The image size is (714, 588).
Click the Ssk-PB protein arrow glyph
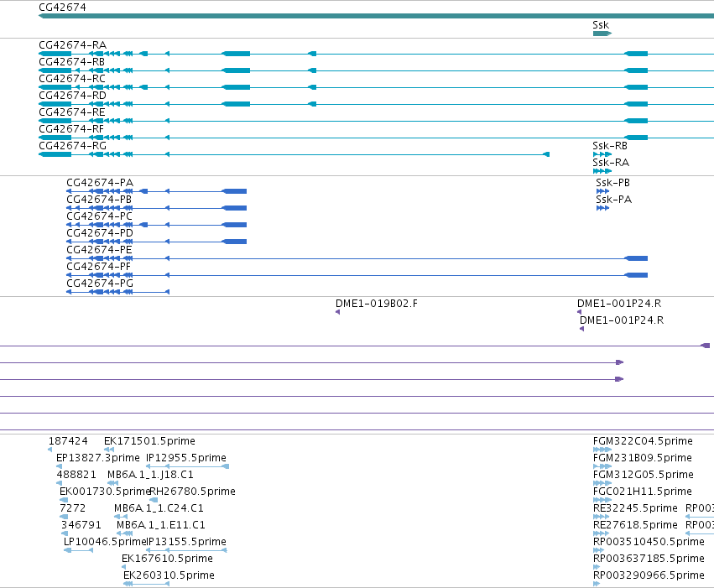[x=602, y=191]
